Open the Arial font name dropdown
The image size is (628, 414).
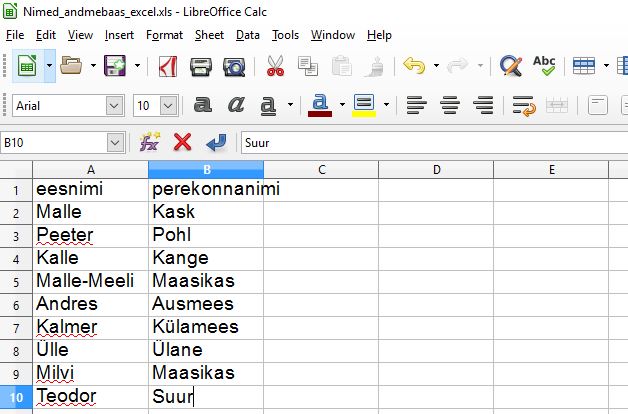[x=114, y=106]
